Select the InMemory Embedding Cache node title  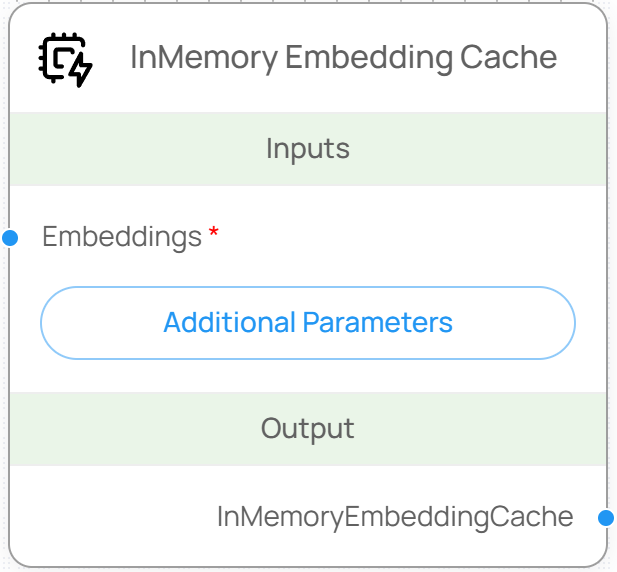tap(343, 58)
